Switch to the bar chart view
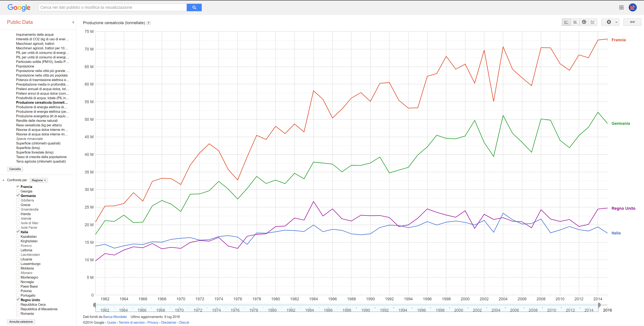Viewport: 644px width, 326px height. pos(575,22)
